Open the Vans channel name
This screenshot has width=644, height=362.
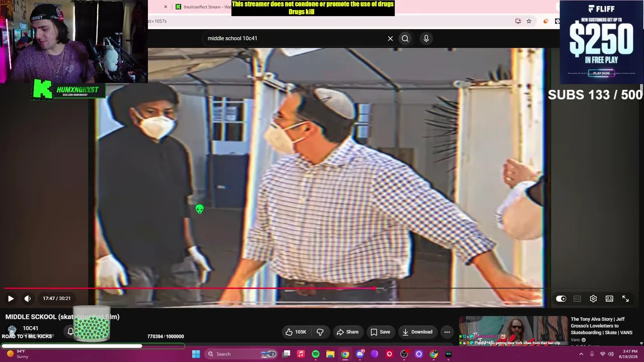(x=575, y=340)
